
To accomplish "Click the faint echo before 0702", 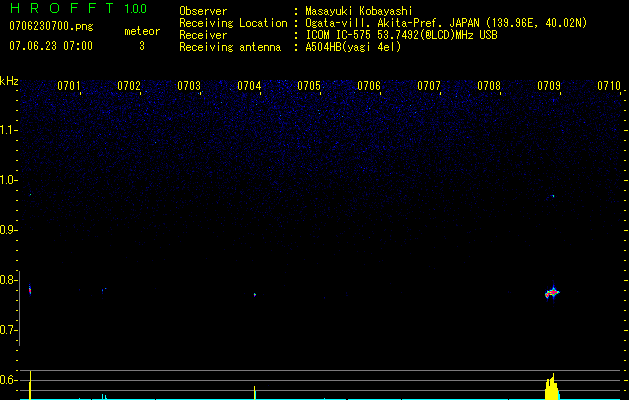I will click(x=104, y=289).
